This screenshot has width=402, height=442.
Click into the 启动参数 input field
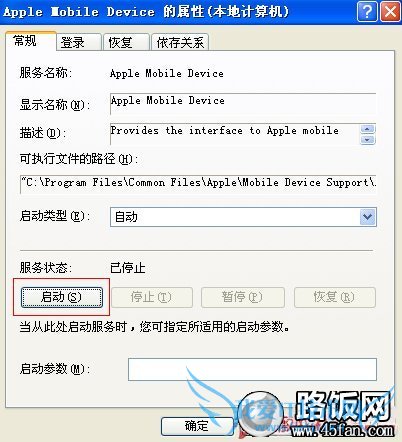pyautogui.click(x=252, y=369)
